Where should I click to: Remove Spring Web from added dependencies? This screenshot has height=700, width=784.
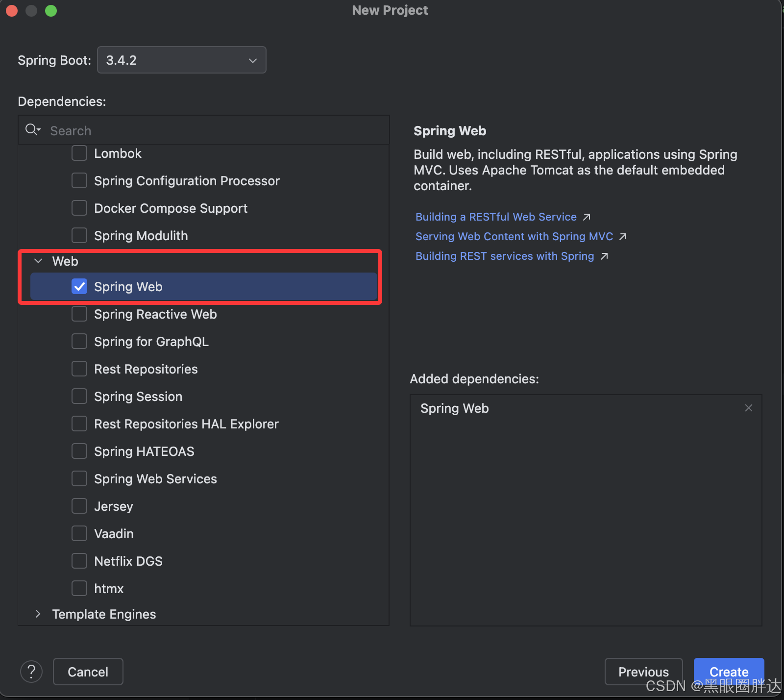point(748,408)
